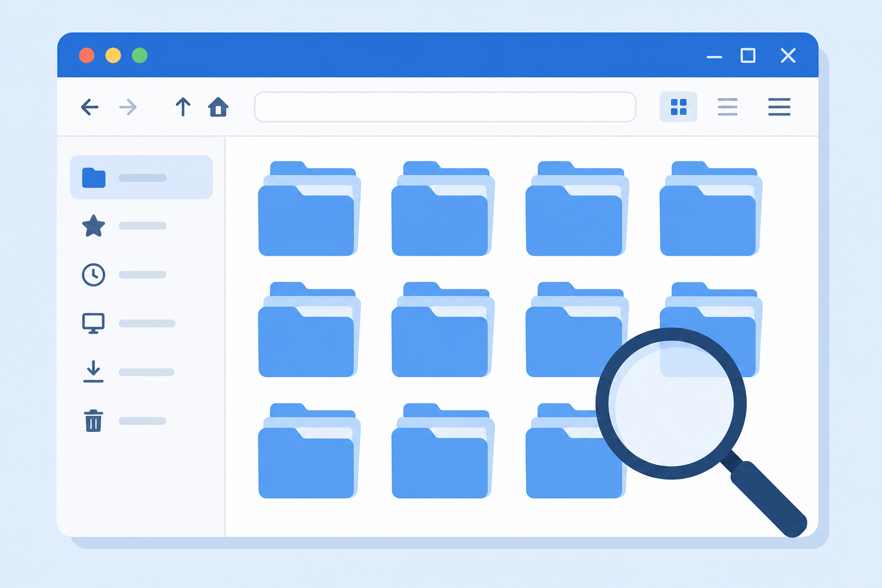Open Favorites star in sidebar
This screenshot has width=882, height=588.
click(94, 226)
